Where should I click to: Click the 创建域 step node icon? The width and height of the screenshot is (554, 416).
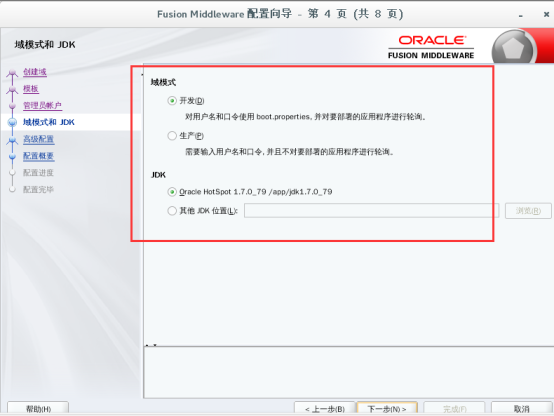click(x=12, y=73)
